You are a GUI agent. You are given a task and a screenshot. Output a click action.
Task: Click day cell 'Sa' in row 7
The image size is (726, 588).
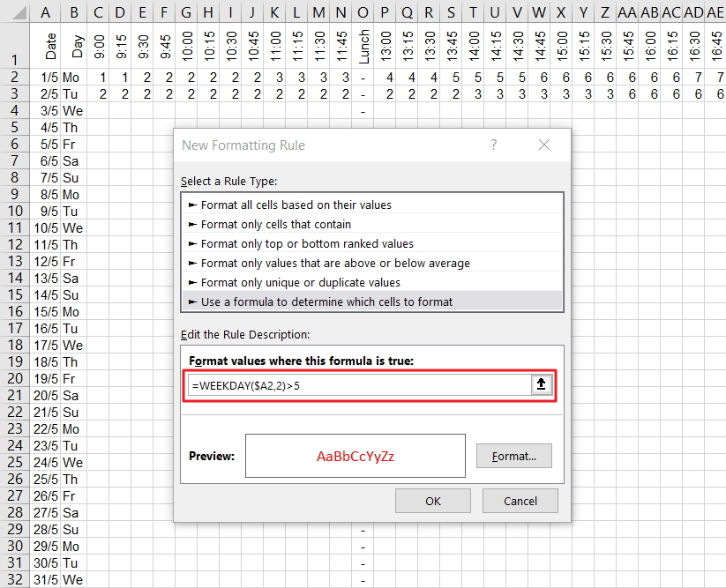tap(73, 161)
